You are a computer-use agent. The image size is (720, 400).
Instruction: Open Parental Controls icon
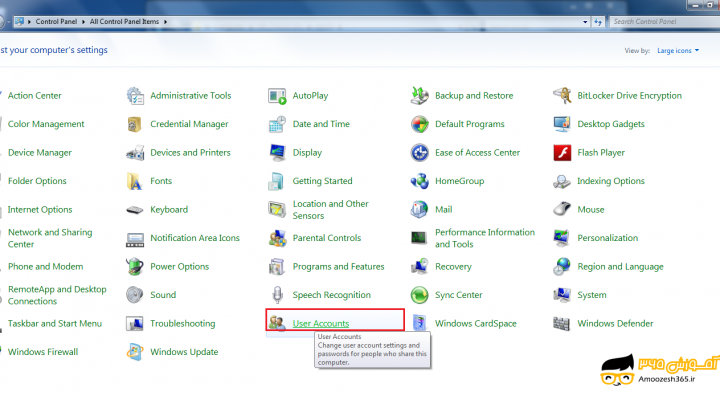click(277, 238)
